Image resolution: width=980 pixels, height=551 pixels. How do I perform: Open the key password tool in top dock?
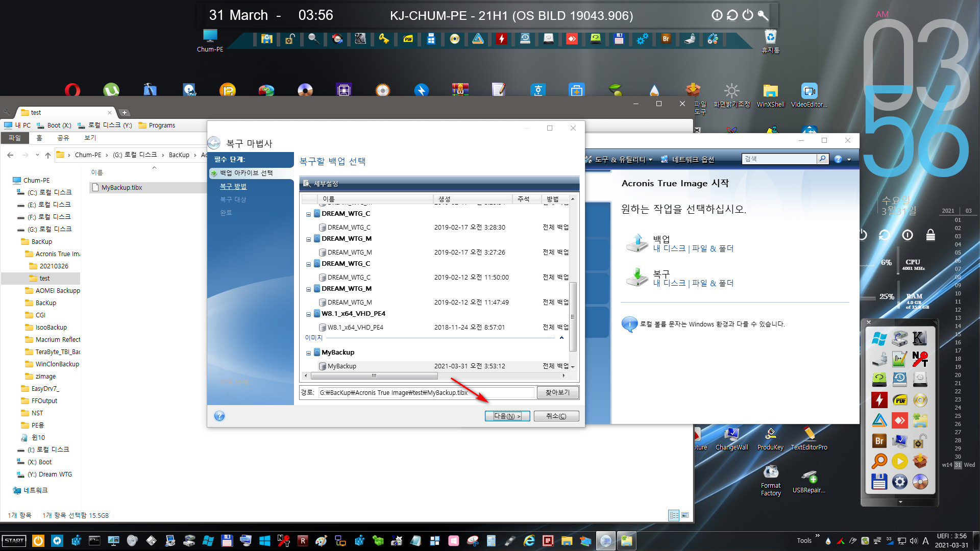384,39
